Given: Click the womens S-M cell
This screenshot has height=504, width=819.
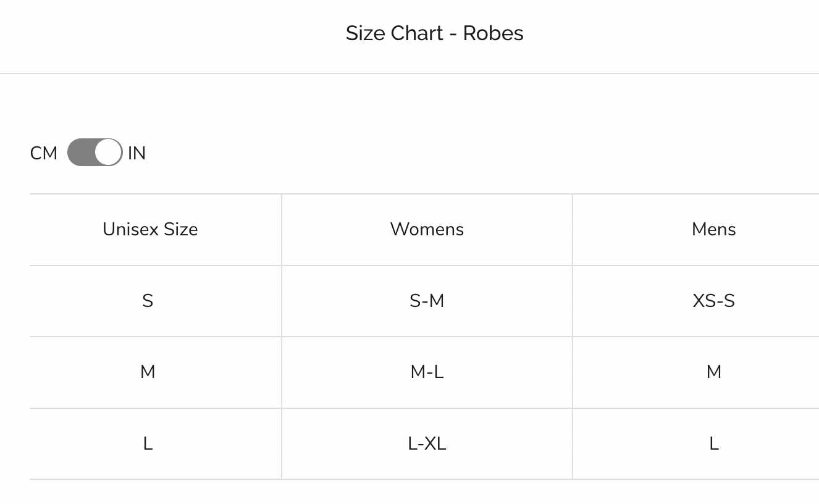Looking at the screenshot, I should tap(427, 301).
